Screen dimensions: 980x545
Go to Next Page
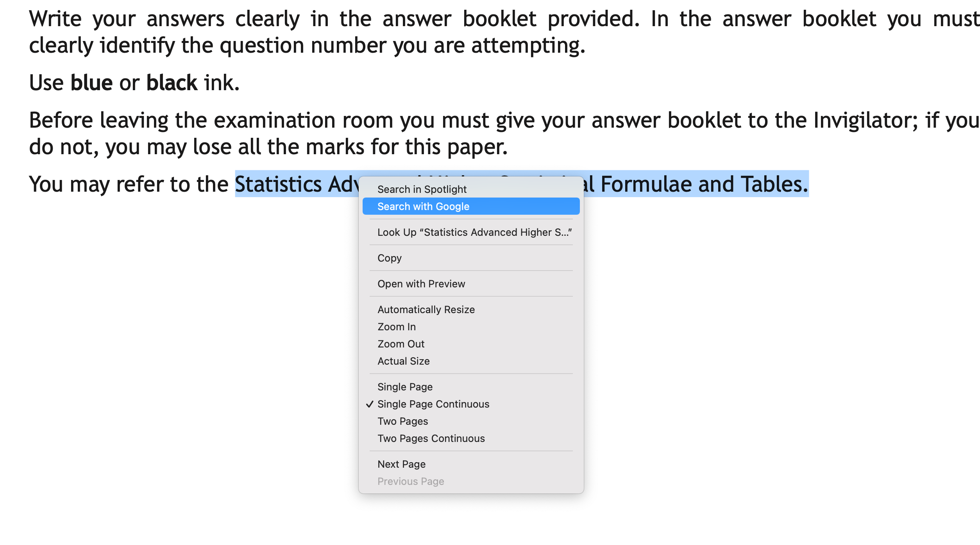click(401, 464)
